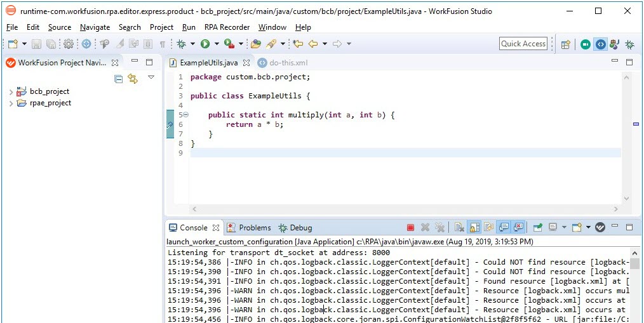Maximize the editor area
Image resolution: width=644 pixels, height=323 pixels.
point(629,62)
